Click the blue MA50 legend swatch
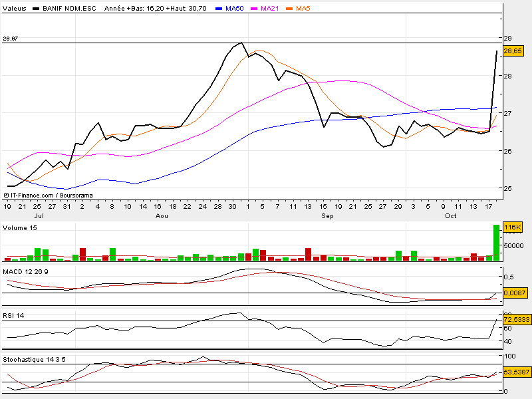The height and width of the screenshot is (399, 532). click(x=219, y=9)
